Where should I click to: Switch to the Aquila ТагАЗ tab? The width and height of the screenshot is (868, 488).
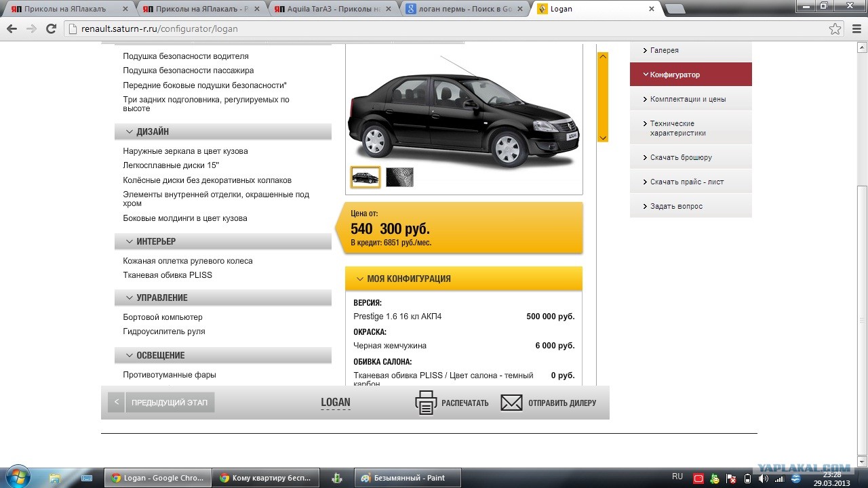[x=333, y=9]
